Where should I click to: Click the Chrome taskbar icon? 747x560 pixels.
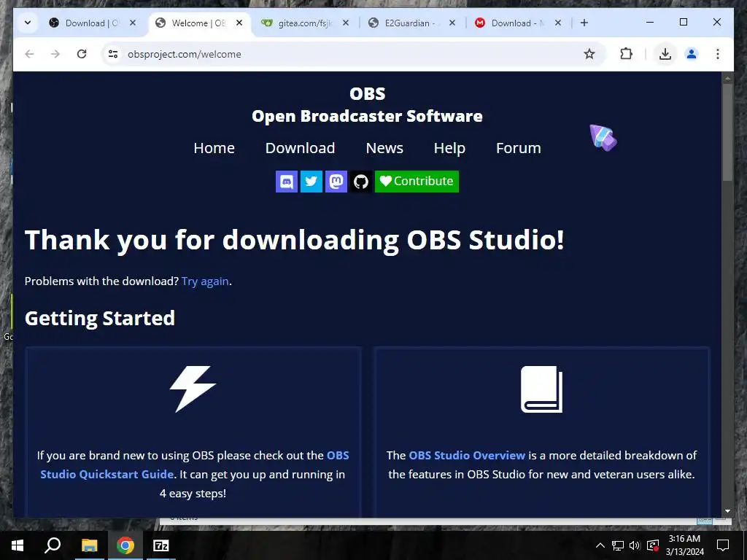pos(125,545)
